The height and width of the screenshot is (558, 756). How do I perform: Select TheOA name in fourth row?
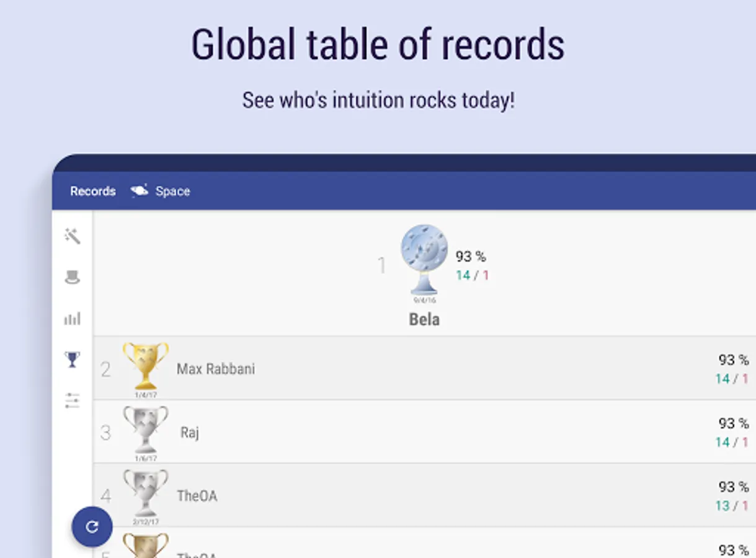[197, 495]
